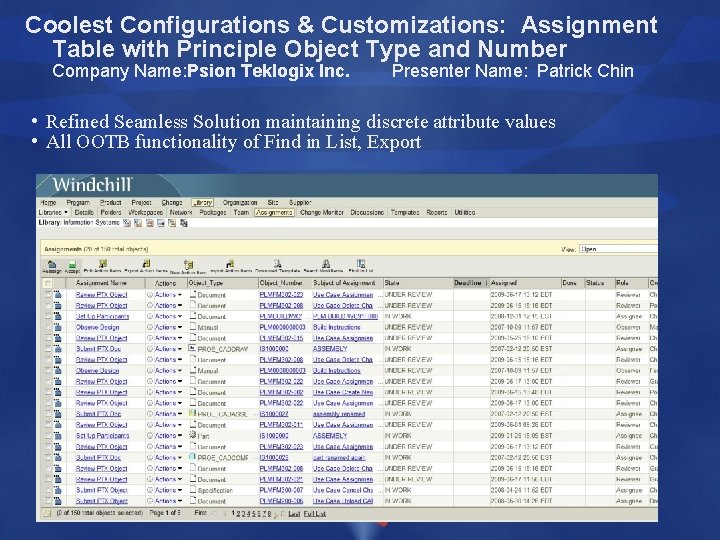Click the document icon beside Specification
Viewport: 720px width, 540px height.
(193, 489)
